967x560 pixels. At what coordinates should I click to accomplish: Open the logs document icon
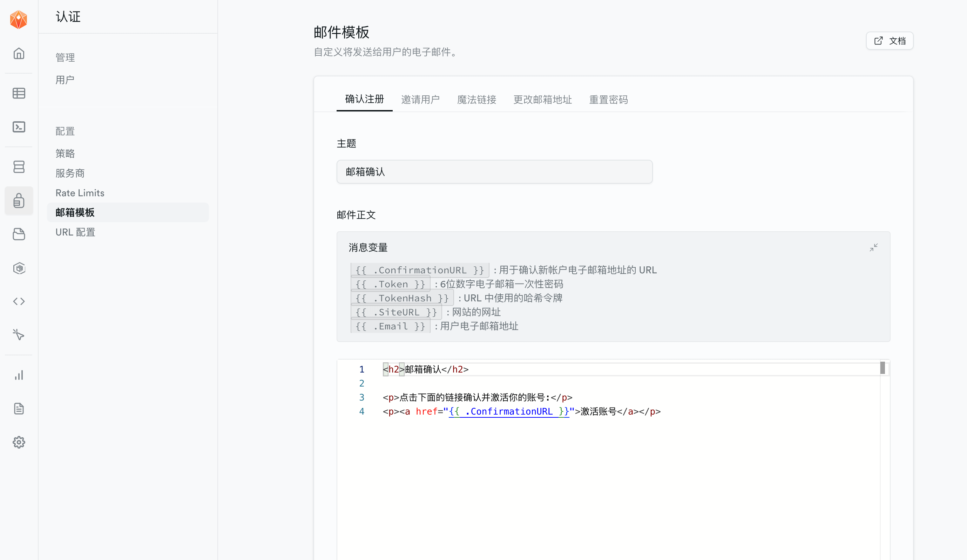pyautogui.click(x=19, y=409)
